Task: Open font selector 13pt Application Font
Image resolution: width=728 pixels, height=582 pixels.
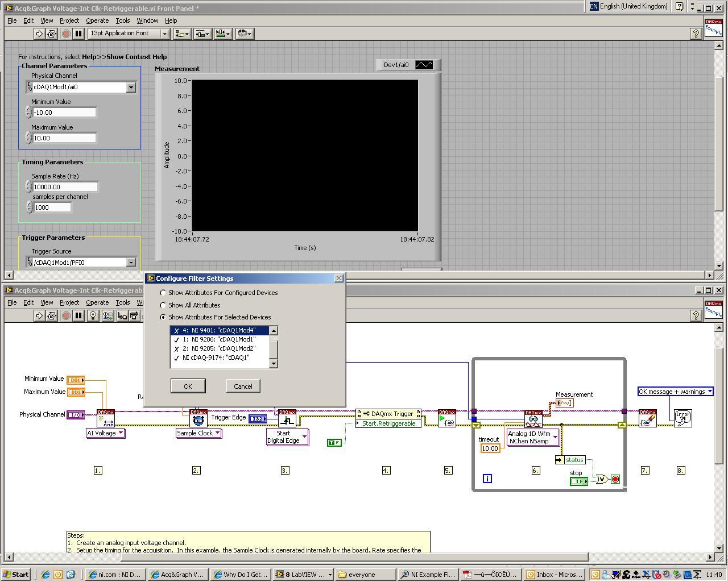Action: (129, 34)
